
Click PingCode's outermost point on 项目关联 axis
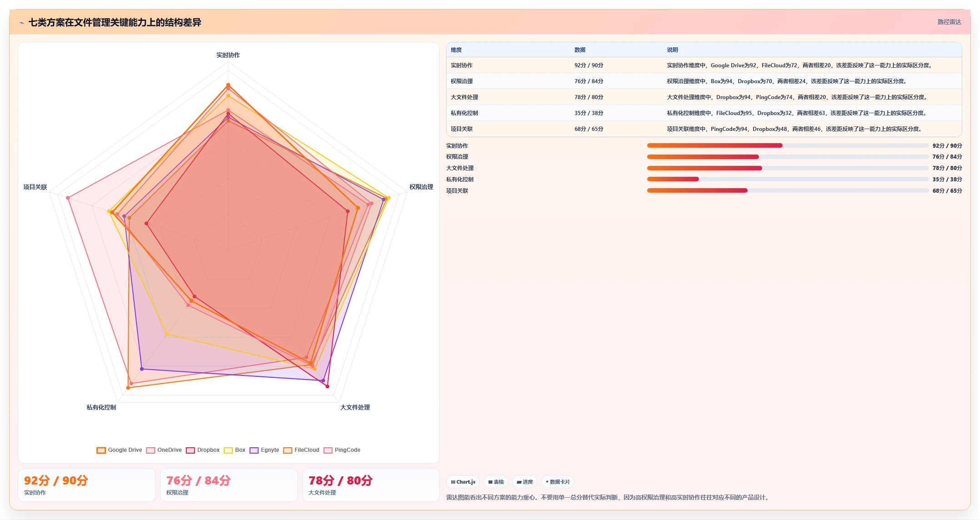tap(68, 198)
